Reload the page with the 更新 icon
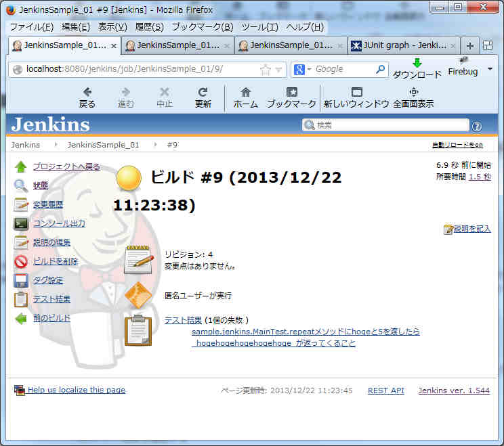 (x=203, y=92)
